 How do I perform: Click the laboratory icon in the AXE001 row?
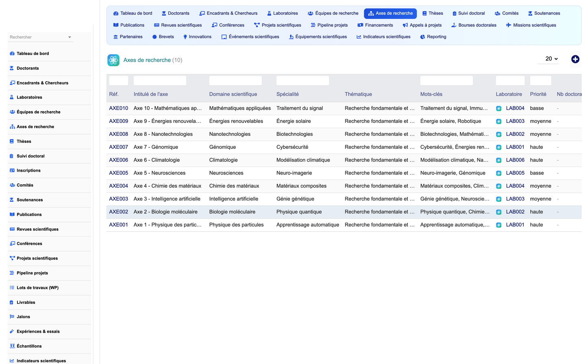[x=498, y=225]
